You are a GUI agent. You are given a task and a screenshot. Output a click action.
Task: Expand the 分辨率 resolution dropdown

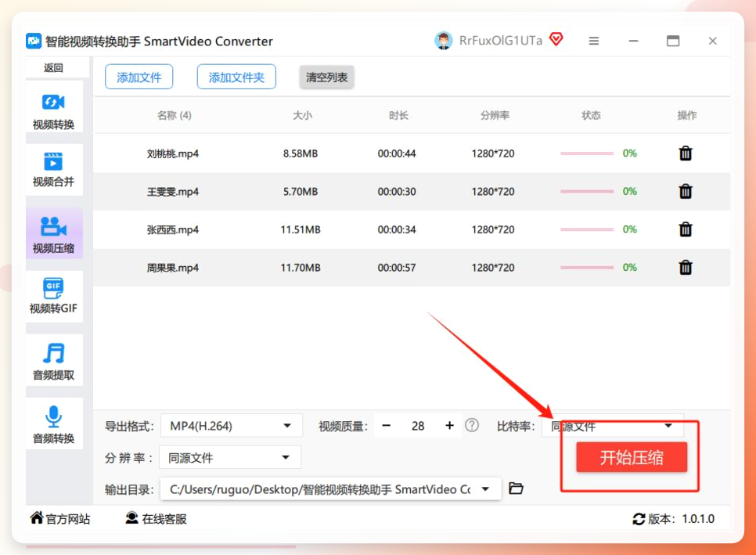tap(230, 458)
